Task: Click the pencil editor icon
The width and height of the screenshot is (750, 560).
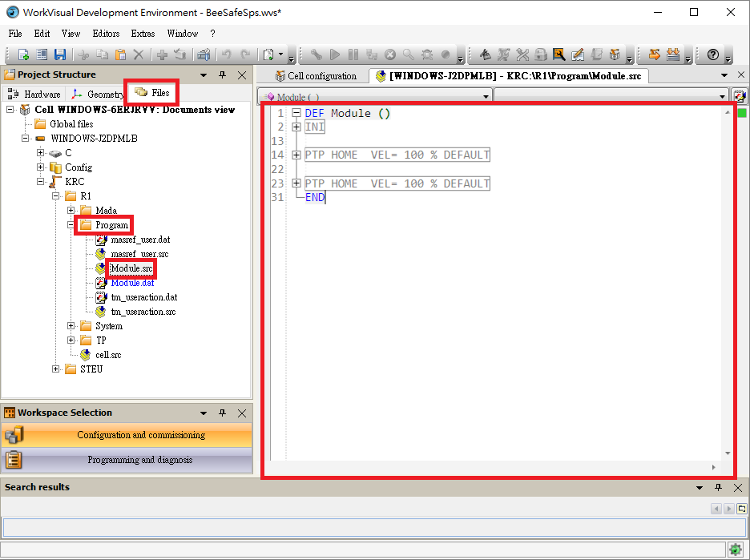Action: click(x=578, y=54)
